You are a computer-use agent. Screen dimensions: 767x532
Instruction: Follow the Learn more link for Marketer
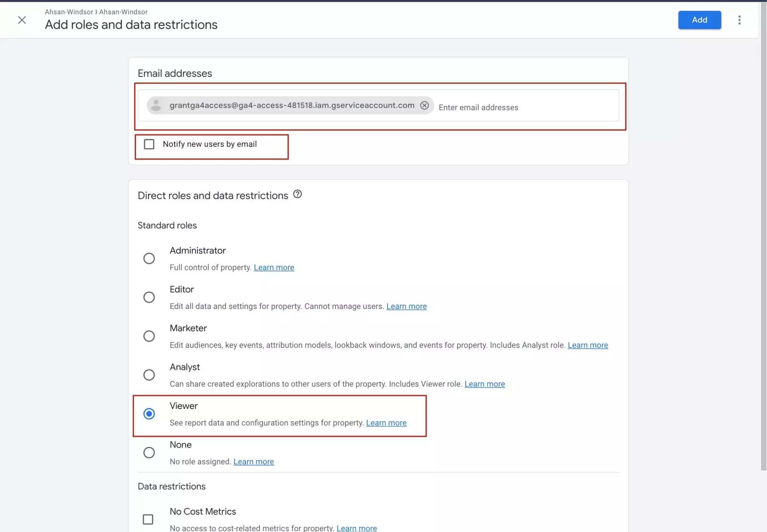pyautogui.click(x=588, y=345)
